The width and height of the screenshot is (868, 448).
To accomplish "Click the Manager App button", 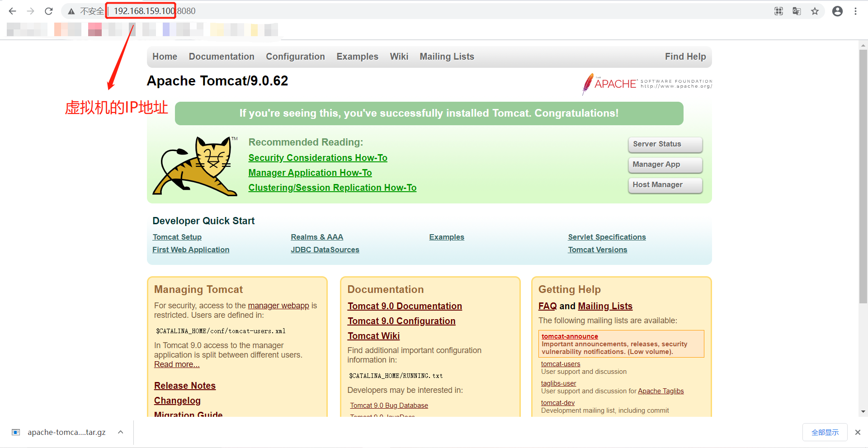I will 665,165.
